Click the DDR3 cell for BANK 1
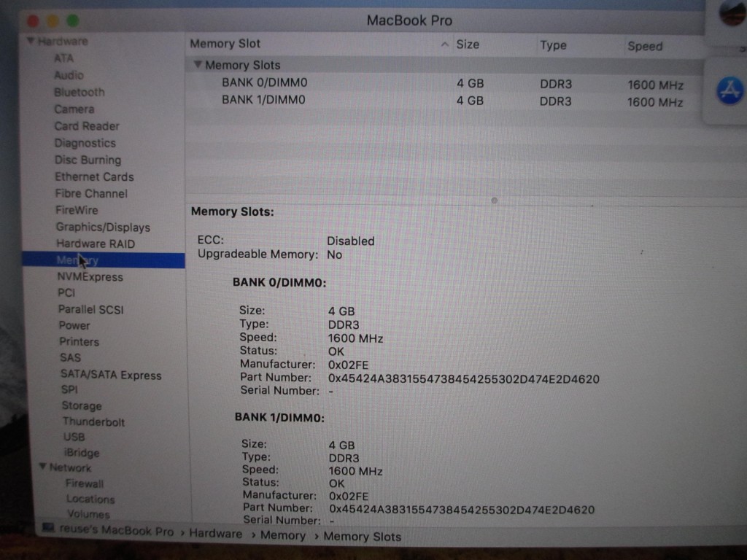747x560 pixels. 555,101
